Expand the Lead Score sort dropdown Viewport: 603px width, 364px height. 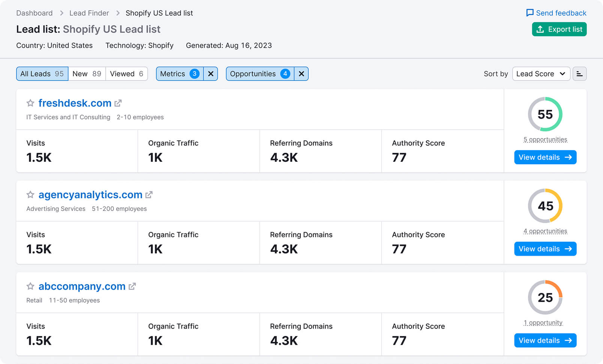(541, 74)
